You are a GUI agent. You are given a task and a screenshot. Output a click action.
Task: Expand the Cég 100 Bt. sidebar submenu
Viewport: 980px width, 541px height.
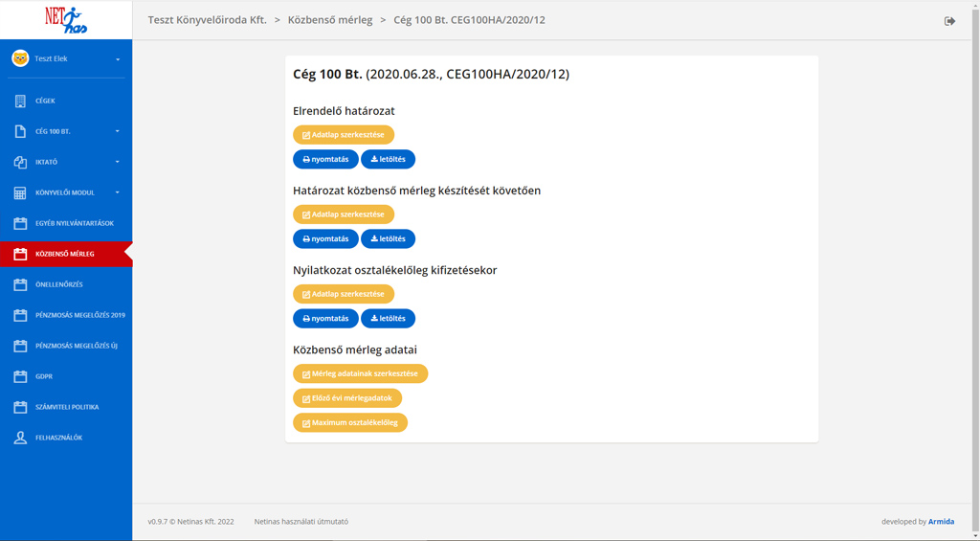118,131
